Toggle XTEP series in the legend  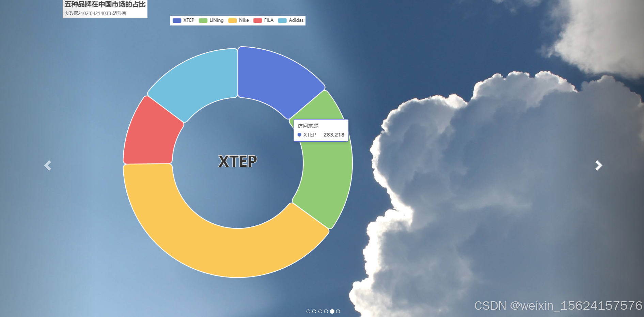(x=183, y=20)
